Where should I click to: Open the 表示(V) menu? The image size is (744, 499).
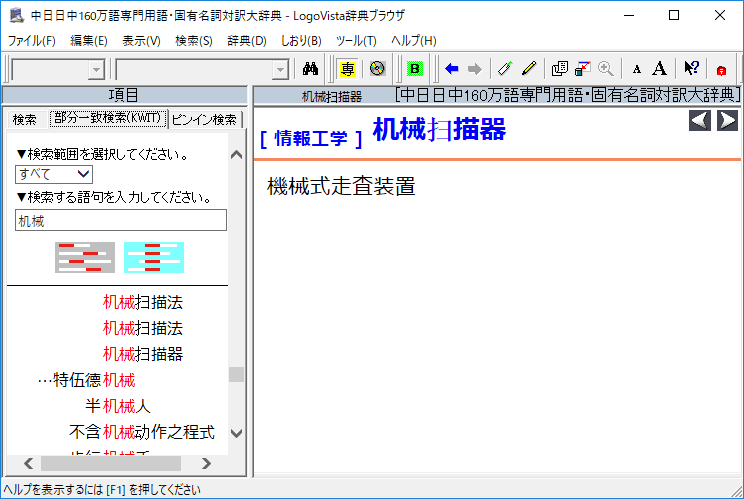coord(141,41)
